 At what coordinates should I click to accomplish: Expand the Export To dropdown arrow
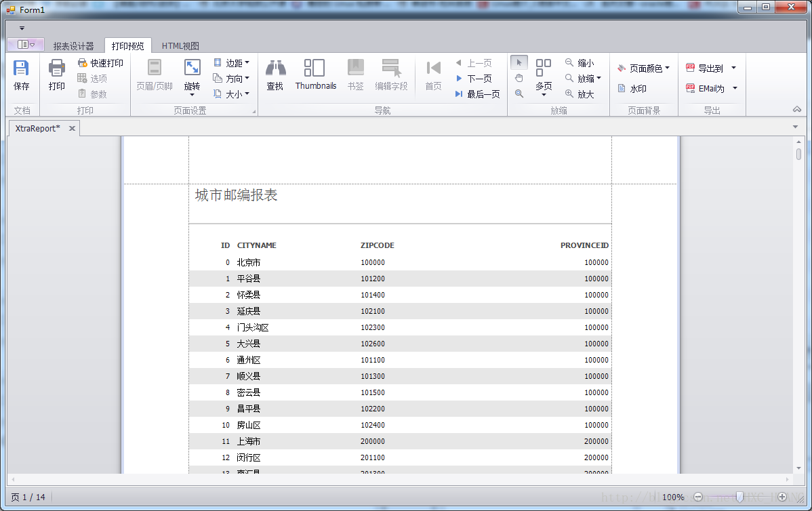coord(734,68)
